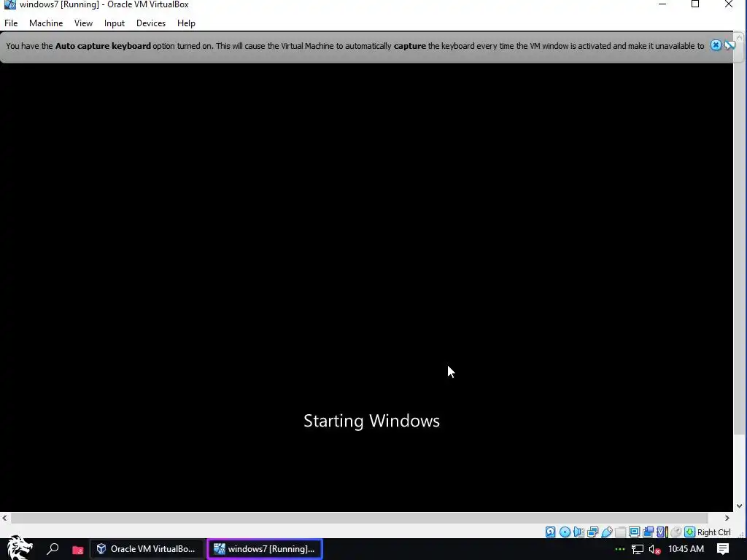
Task: Click the keyboard capture green arrow icon
Action: point(690,532)
